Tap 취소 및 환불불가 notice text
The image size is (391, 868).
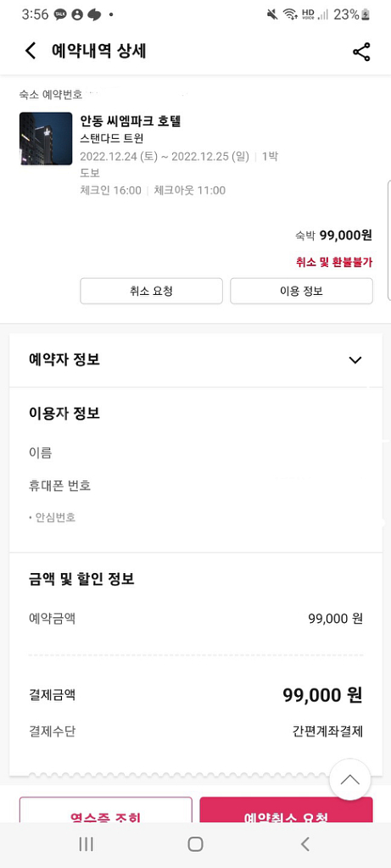pos(334,263)
